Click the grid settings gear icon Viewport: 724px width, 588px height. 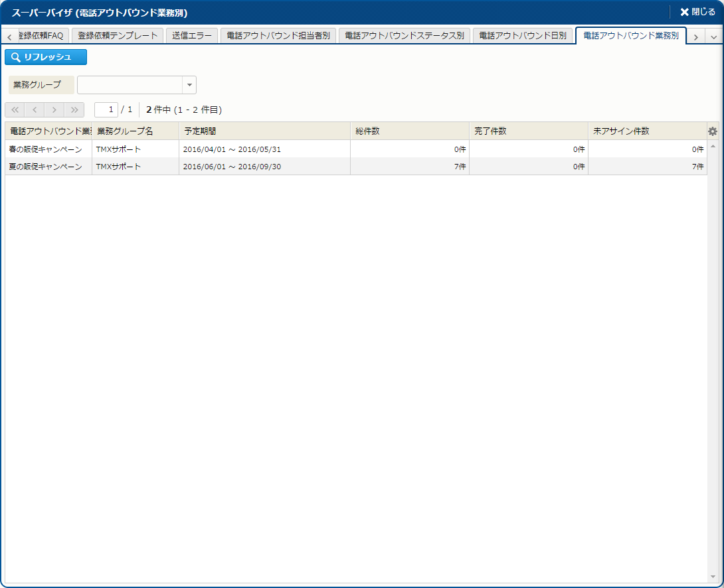(713, 131)
